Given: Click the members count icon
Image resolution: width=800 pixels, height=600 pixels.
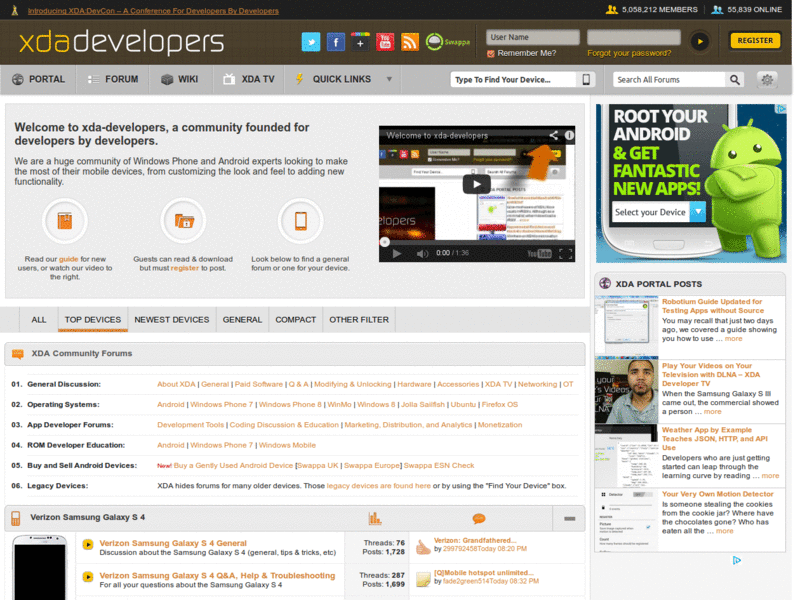Looking at the screenshot, I should 611,9.
